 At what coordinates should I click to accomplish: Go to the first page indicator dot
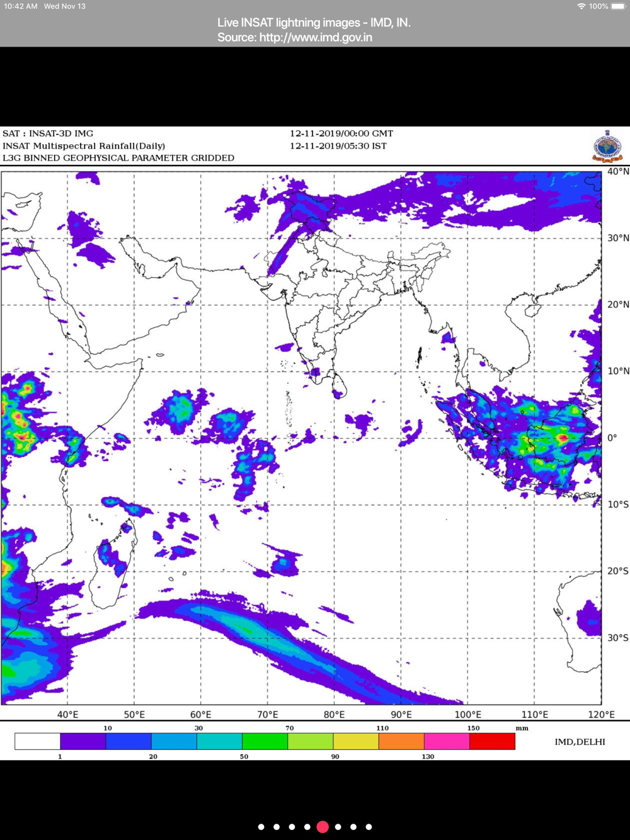[261, 827]
